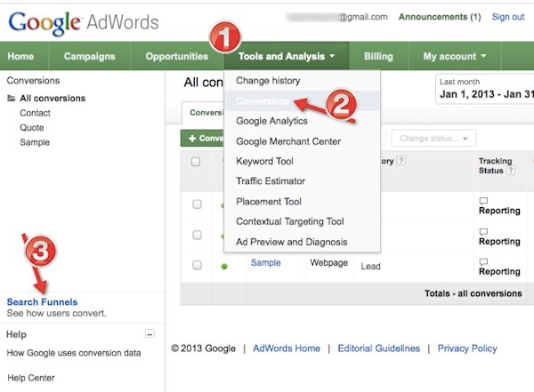Click the help icon beside Tracking Status
This screenshot has width=534, height=392.
(511, 170)
